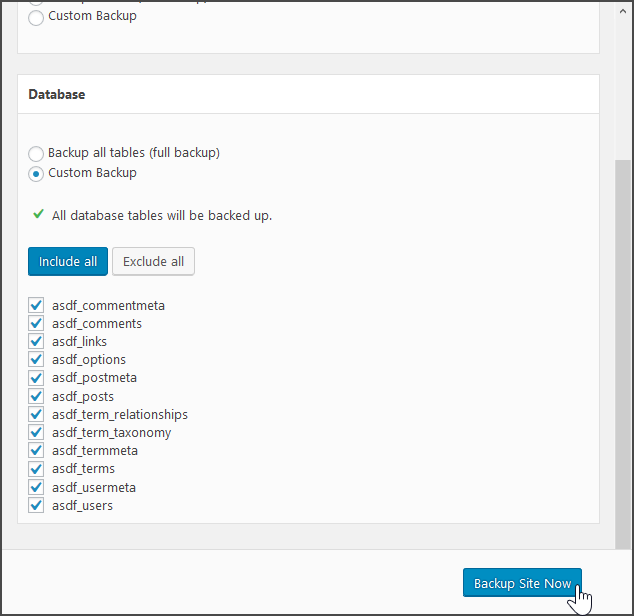Uncheck the asdf_posts table checkbox
Viewport: 634px width, 616px height.
(x=36, y=396)
